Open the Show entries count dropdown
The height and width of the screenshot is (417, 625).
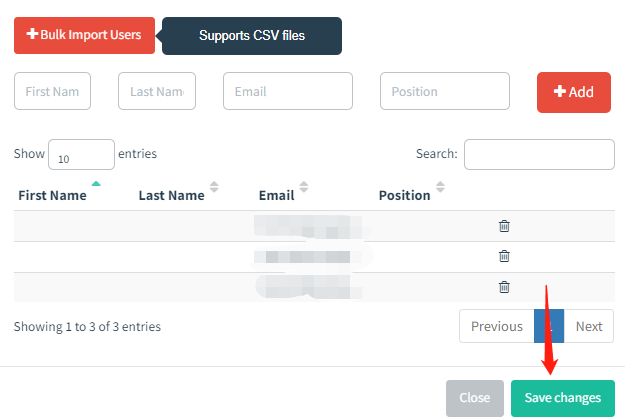81,154
